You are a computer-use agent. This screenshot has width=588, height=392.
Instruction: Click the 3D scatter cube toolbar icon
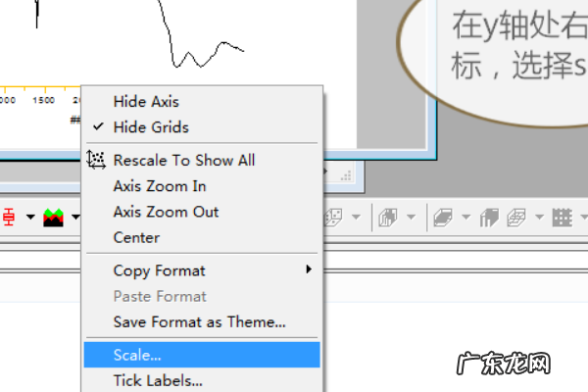click(x=334, y=217)
